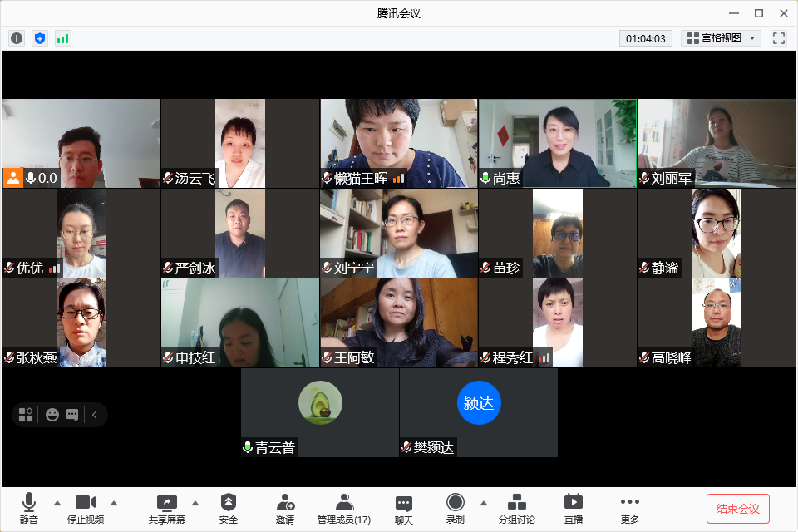This screenshot has height=532, width=798.
Task: Select video tile of 懒猫王晖
Action: tap(398, 143)
